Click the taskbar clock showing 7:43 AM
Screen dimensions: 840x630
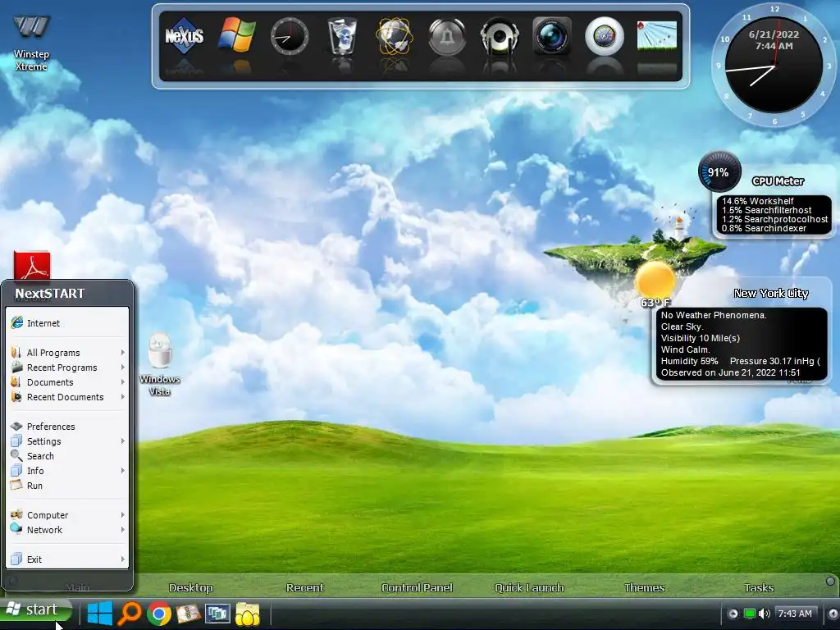point(795,614)
